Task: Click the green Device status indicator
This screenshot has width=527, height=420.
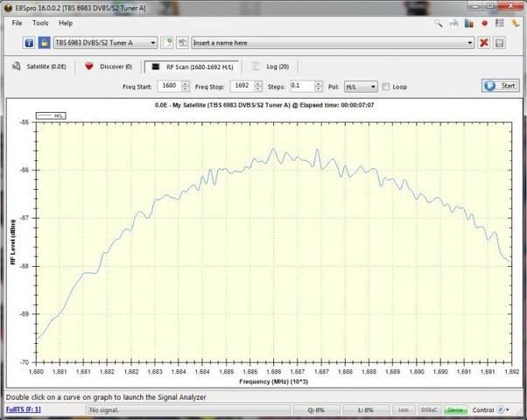Action: click(x=455, y=409)
